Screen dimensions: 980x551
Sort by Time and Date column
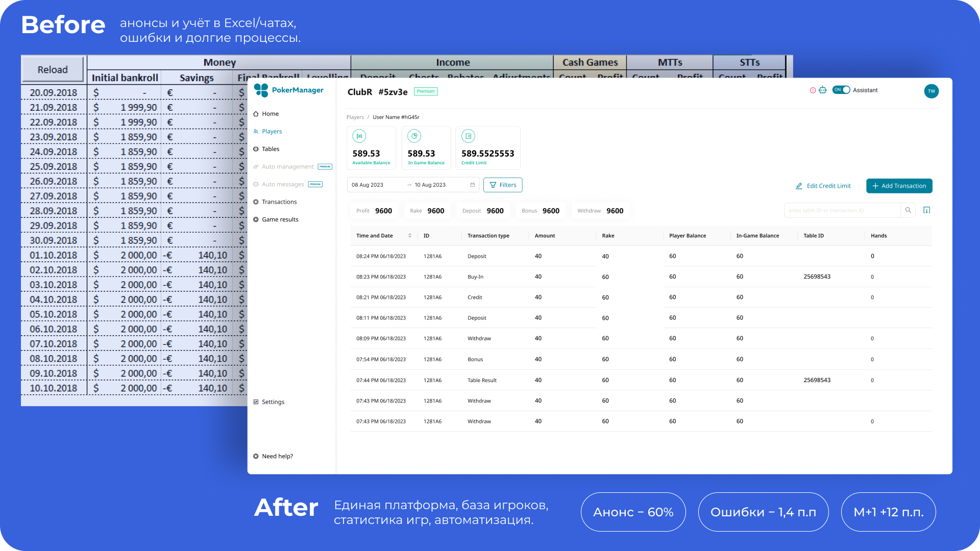click(409, 236)
